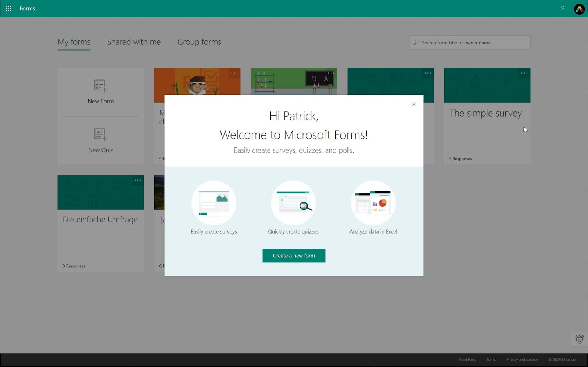This screenshot has width=588, height=367.
Task: Open more options for The simple survey
Action: point(524,73)
